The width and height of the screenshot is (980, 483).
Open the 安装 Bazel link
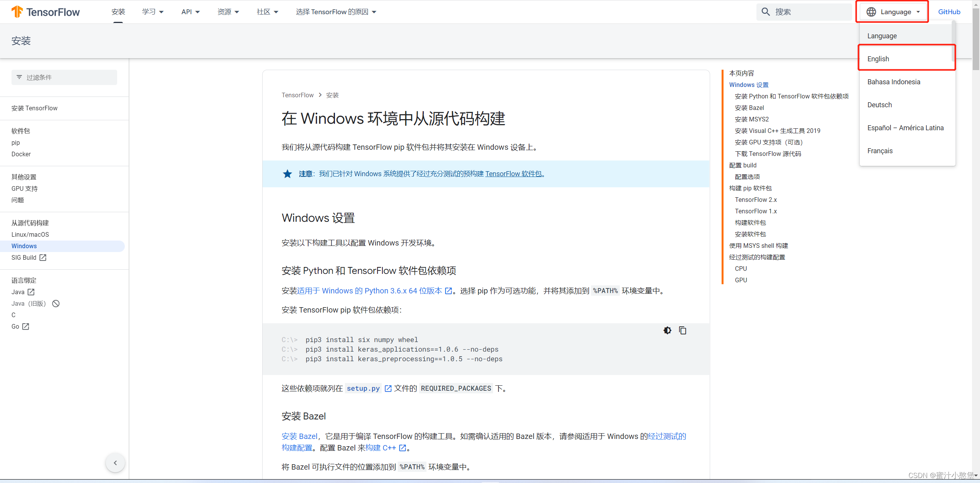coord(299,436)
